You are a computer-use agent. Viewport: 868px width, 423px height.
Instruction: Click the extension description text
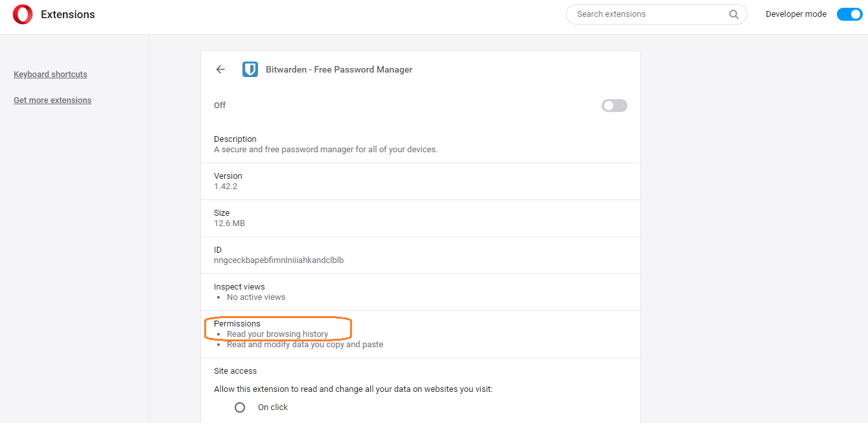(325, 150)
